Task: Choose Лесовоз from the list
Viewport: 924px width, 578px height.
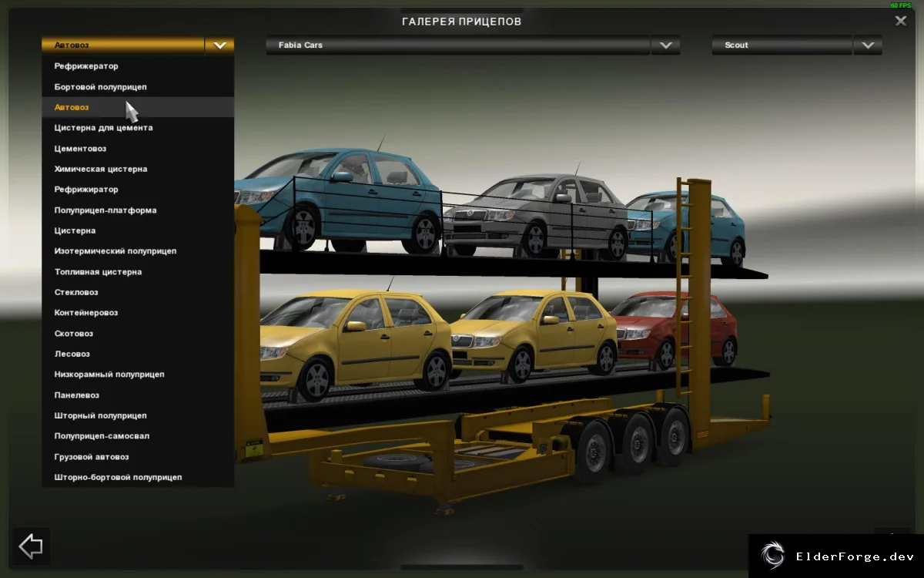Action: click(138, 354)
